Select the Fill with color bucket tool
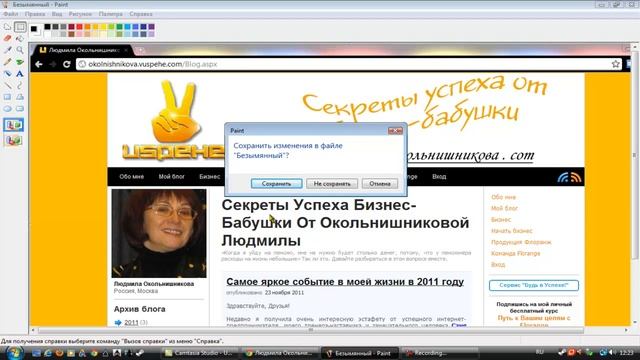 (x=20, y=38)
